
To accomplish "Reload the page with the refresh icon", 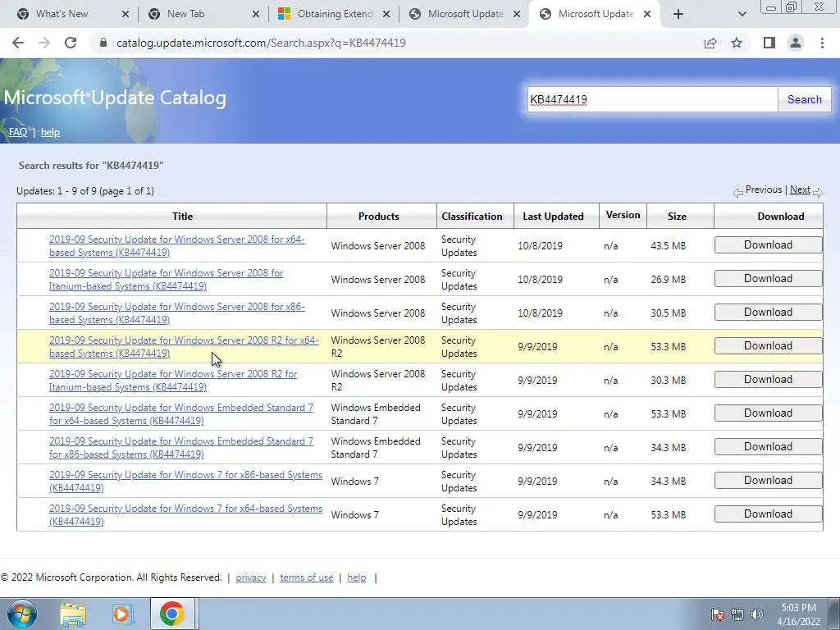I will point(71,43).
